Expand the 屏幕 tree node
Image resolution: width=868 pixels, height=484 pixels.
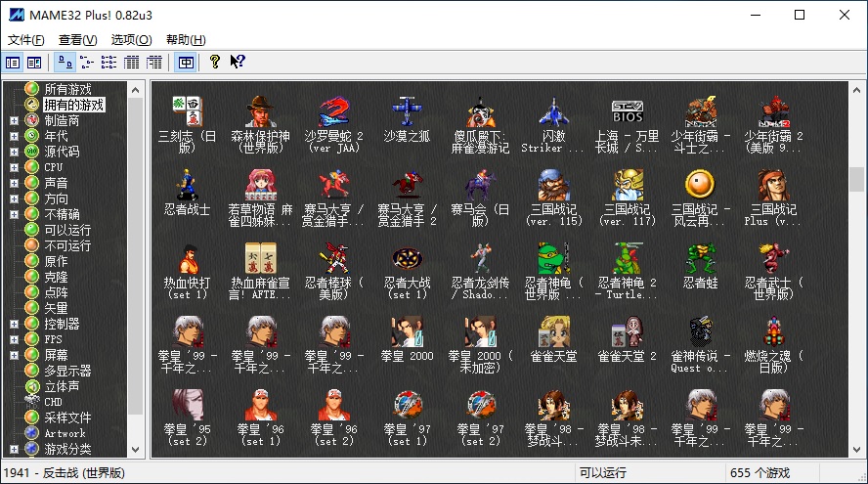14,355
